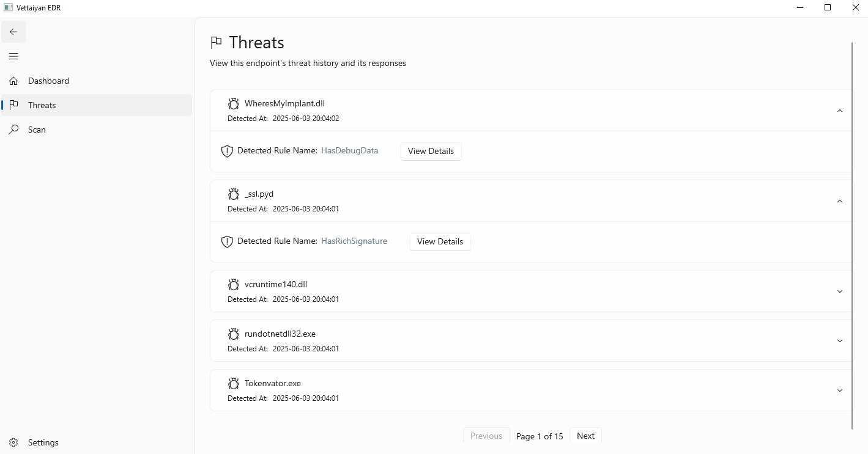Open the hamburger navigation menu

[x=13, y=56]
